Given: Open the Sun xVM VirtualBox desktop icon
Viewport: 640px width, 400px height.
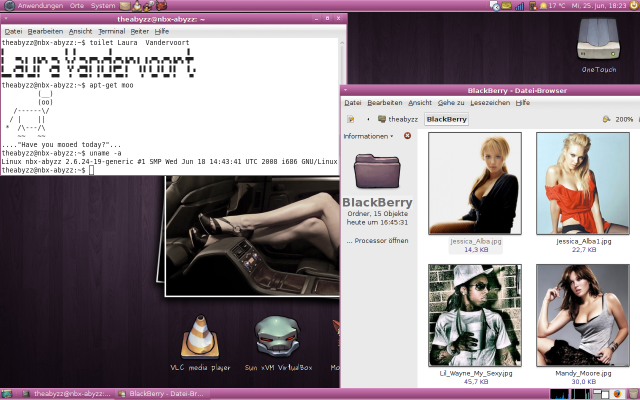Looking at the screenshot, I should click(x=278, y=343).
